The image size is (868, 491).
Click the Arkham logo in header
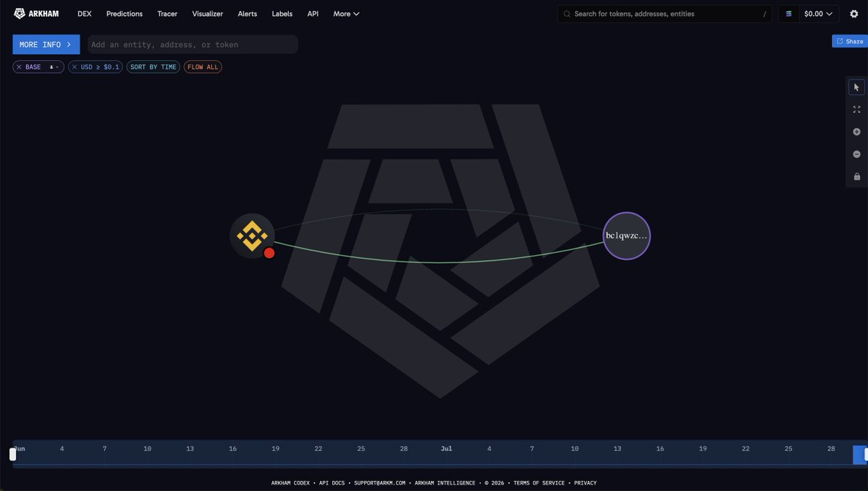coord(36,14)
